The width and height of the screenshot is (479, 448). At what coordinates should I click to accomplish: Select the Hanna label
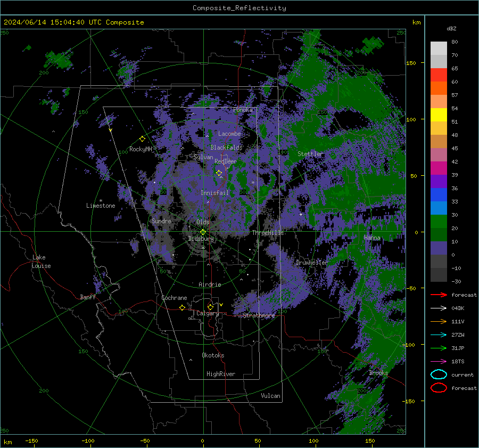point(372,238)
